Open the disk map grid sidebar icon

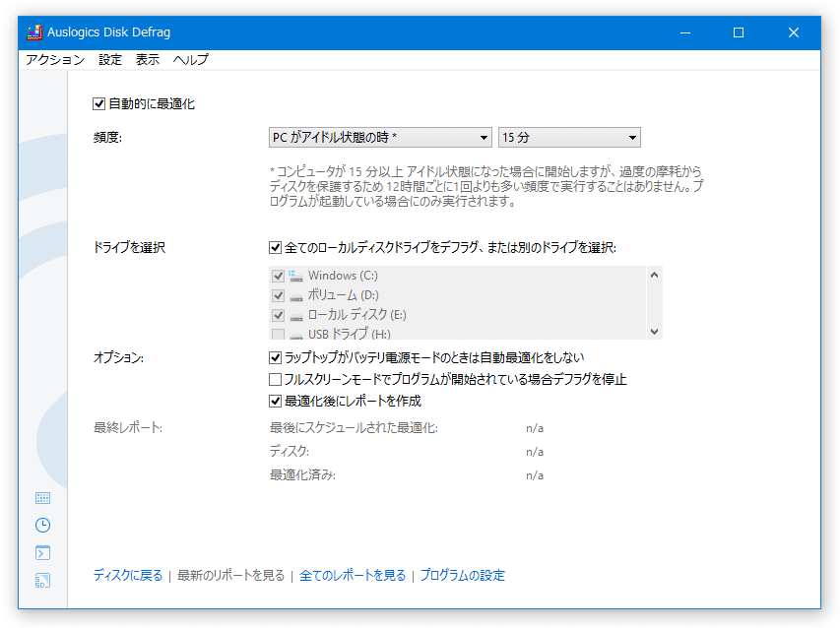43,498
